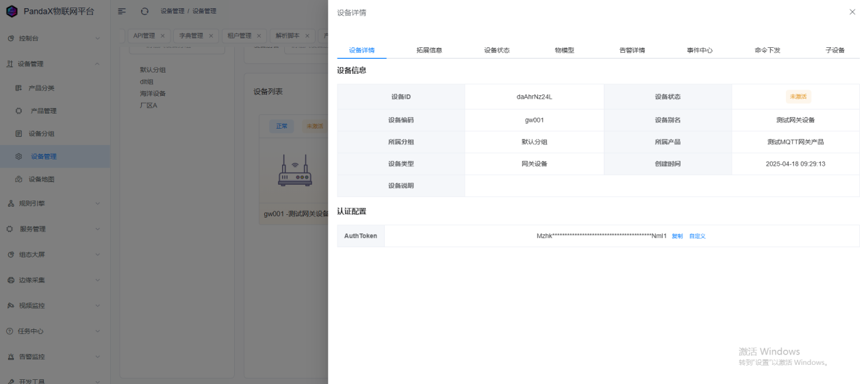Click the 设备地图 map icon in sidebar
Screen dimensions: 868x384
18,179
